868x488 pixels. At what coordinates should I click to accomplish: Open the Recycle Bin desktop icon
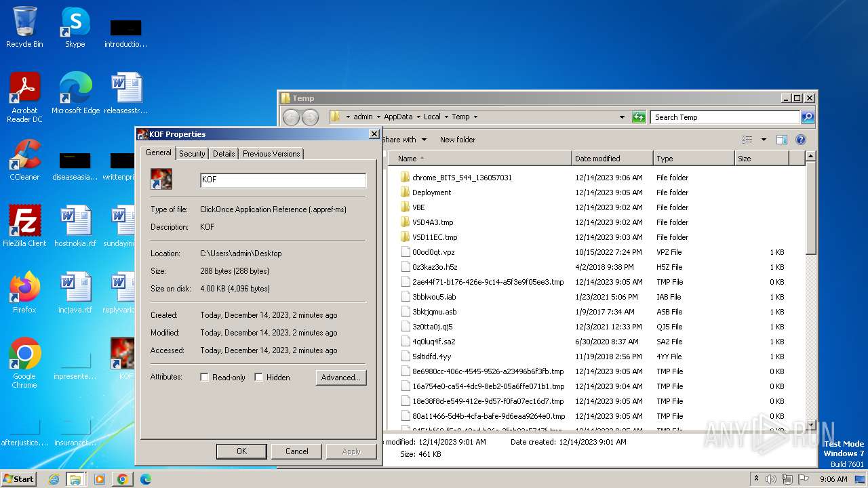click(24, 27)
